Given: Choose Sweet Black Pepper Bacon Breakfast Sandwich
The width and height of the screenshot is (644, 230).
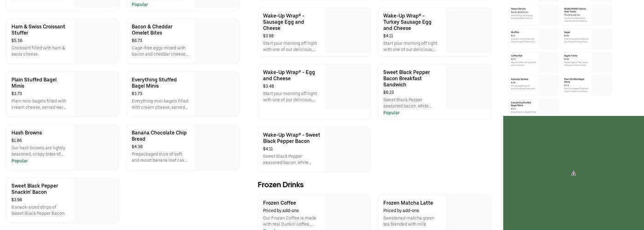Looking at the screenshot, I should (407, 78).
